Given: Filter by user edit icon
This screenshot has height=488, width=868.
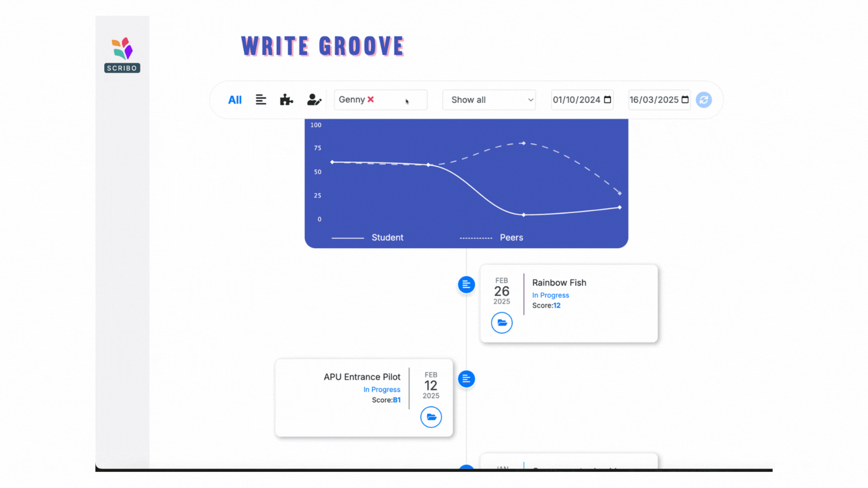Looking at the screenshot, I should [x=314, y=99].
